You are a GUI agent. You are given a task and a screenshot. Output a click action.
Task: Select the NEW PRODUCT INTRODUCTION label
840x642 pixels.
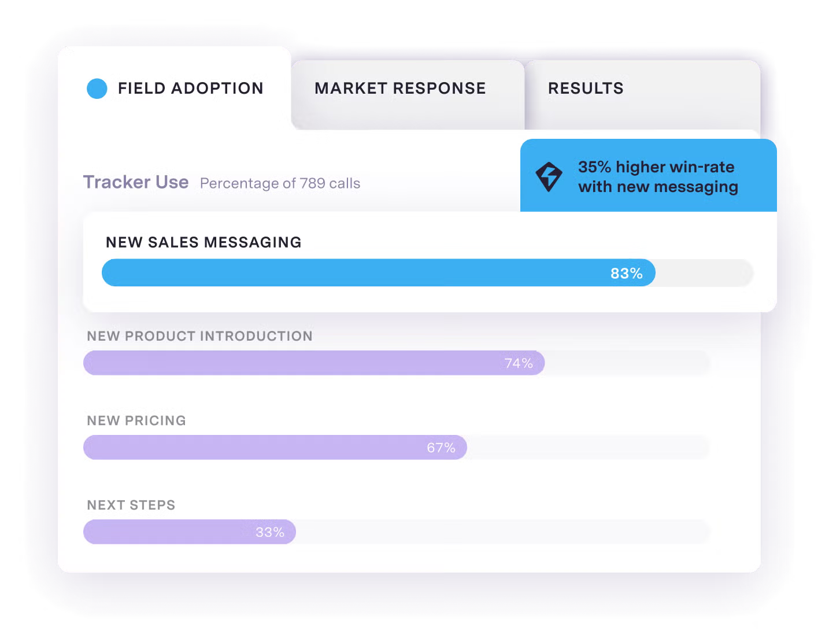click(199, 336)
